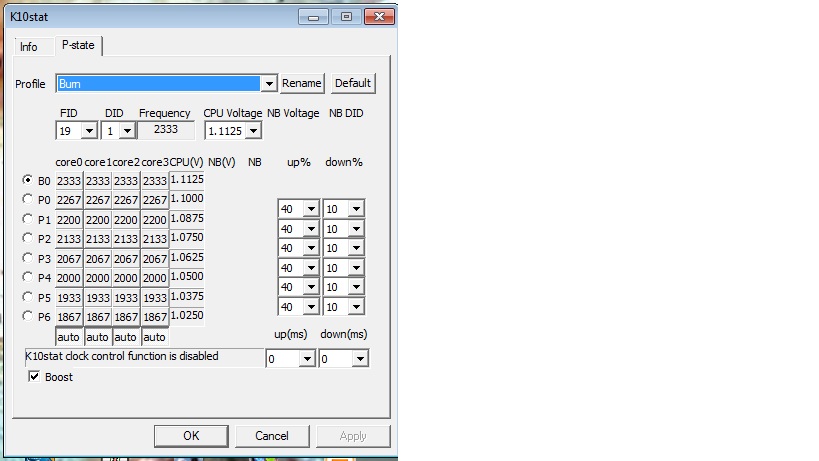Screen dimensions: 819x461
Task: Confirm settings with the OK button
Action: pos(191,436)
